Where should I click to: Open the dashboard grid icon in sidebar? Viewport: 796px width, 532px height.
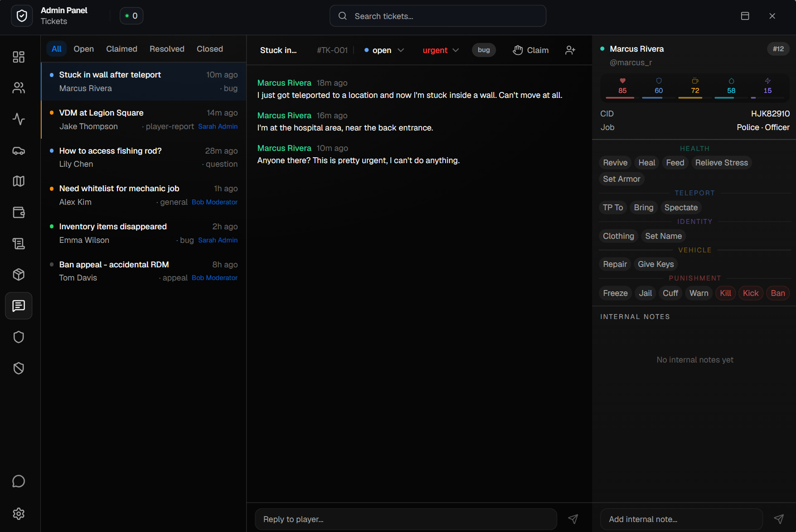tap(19, 57)
